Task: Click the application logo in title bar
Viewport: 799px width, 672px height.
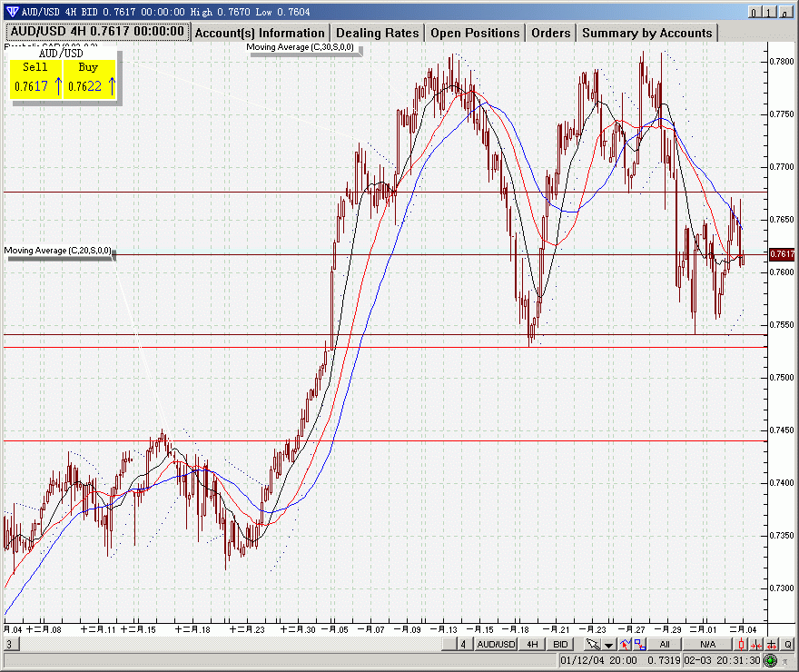Action: (x=12, y=11)
